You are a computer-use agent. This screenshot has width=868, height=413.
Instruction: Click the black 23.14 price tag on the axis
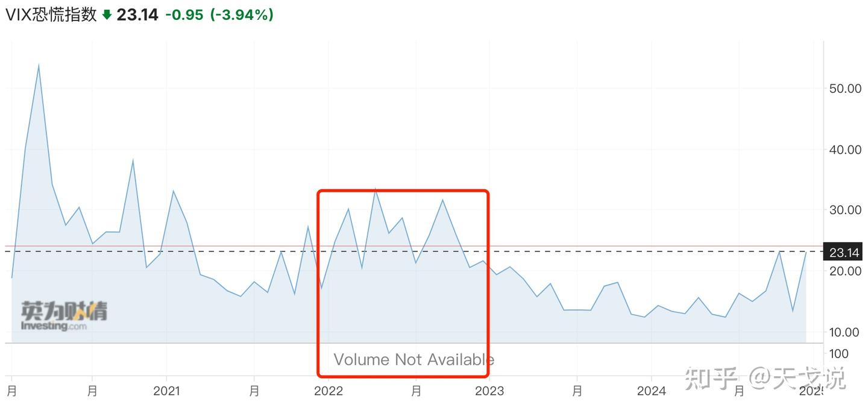[x=843, y=252]
